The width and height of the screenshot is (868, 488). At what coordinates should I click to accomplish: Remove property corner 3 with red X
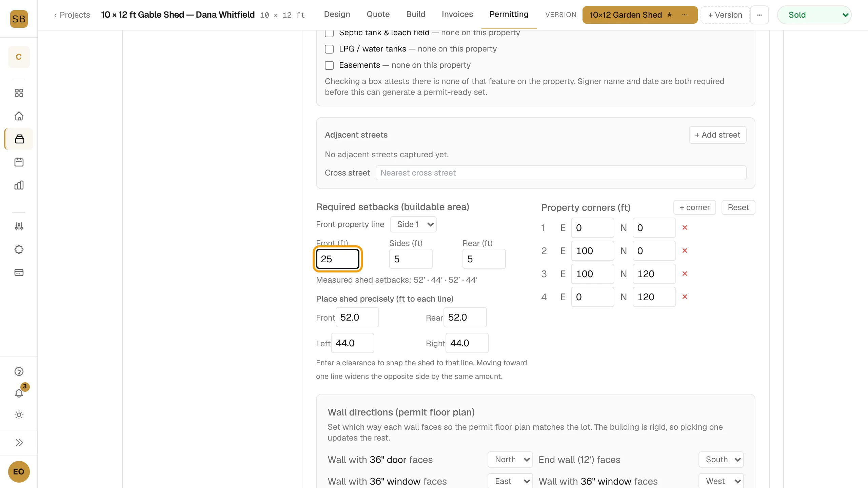[685, 274]
